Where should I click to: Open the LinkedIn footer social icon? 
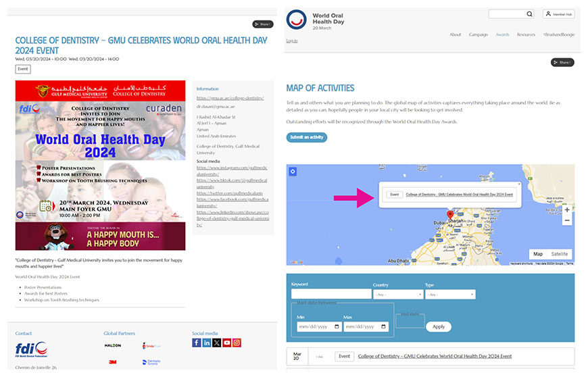click(207, 343)
